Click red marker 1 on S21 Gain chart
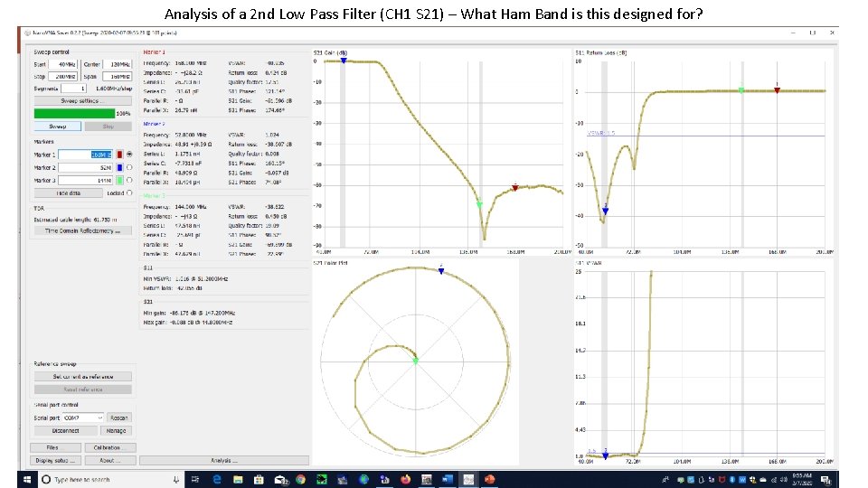 [515, 188]
